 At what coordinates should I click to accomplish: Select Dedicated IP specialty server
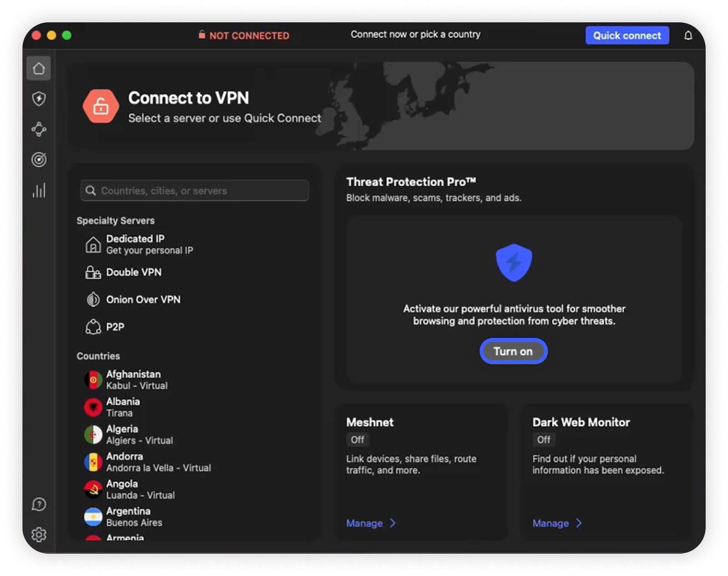pyautogui.click(x=135, y=245)
